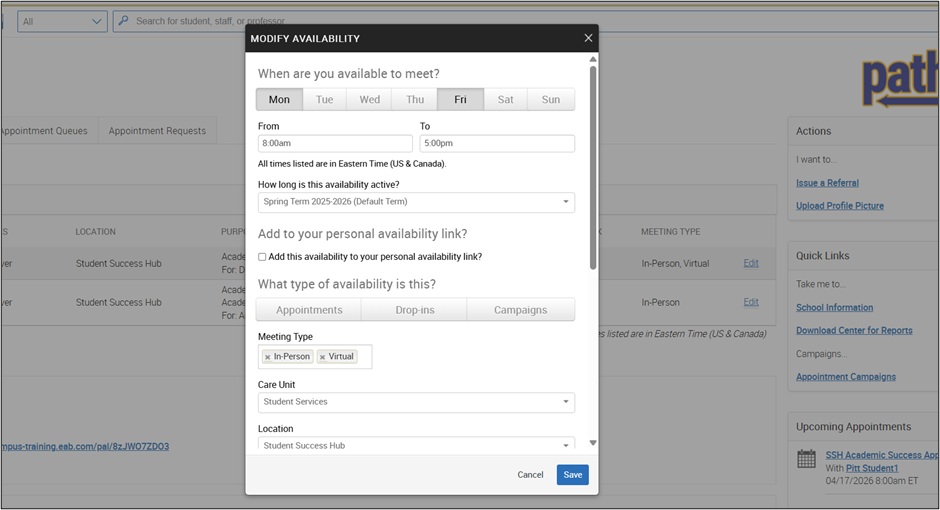Viewport: 940px width, 510px height.
Task: Click the Cancel button
Action: pos(530,475)
